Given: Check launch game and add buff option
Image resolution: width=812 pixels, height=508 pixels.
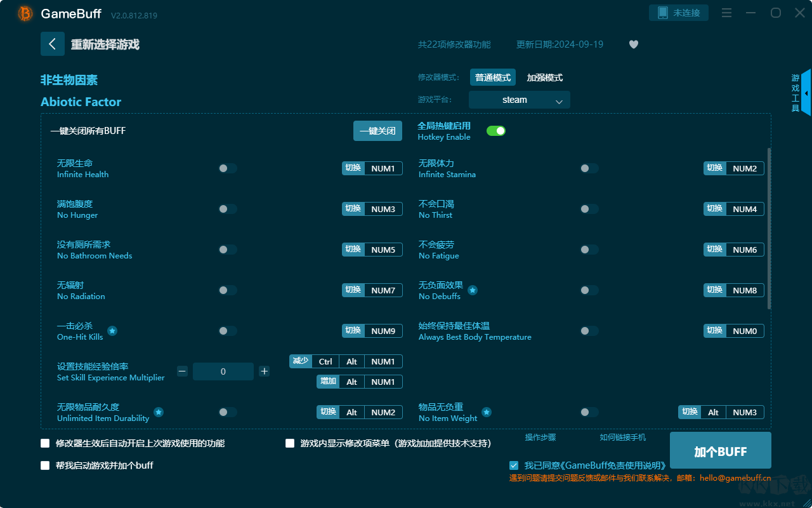Looking at the screenshot, I should tap(45, 465).
